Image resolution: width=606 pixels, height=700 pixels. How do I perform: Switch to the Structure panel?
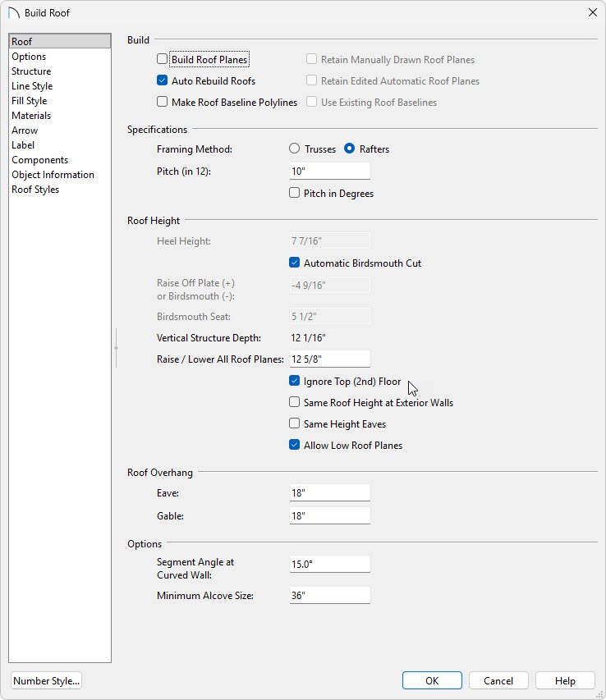point(31,71)
